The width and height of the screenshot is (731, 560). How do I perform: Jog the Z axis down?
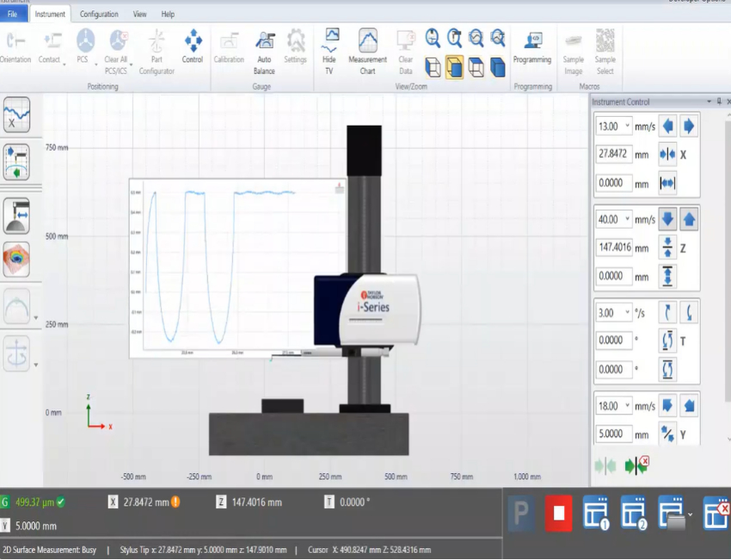[x=667, y=219]
